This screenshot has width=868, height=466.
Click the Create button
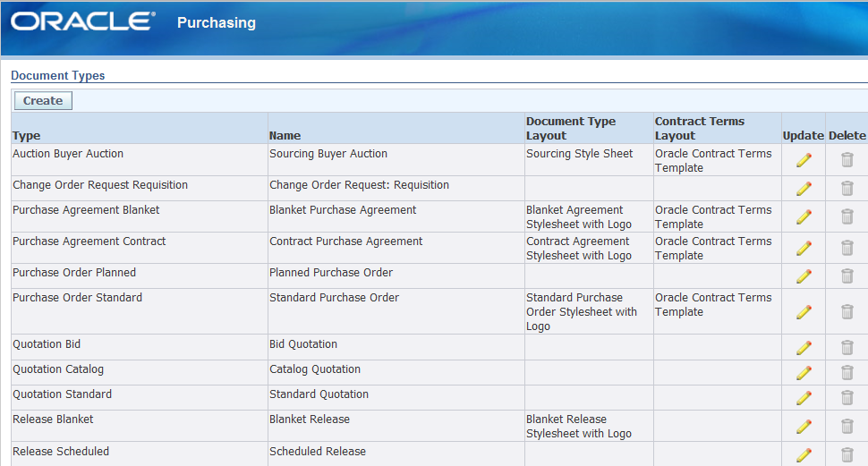[43, 101]
